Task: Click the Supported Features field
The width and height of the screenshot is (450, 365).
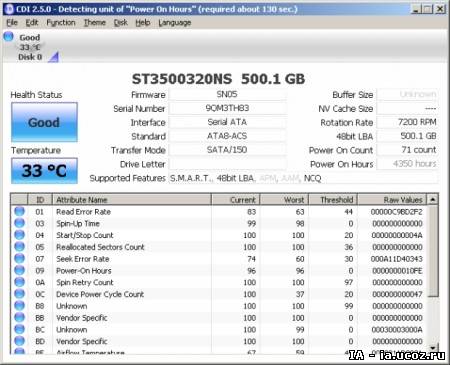Action: (x=303, y=178)
